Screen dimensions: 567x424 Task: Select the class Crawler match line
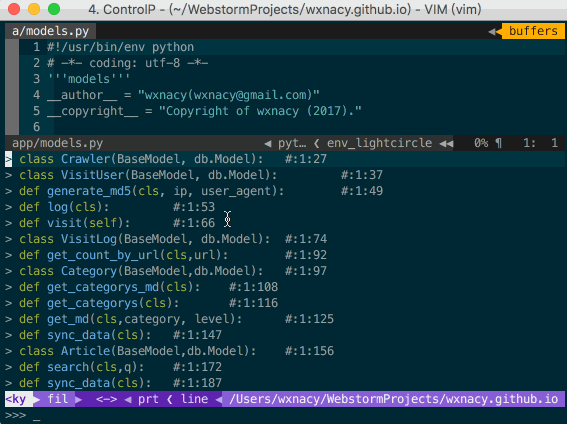[x=285, y=159]
